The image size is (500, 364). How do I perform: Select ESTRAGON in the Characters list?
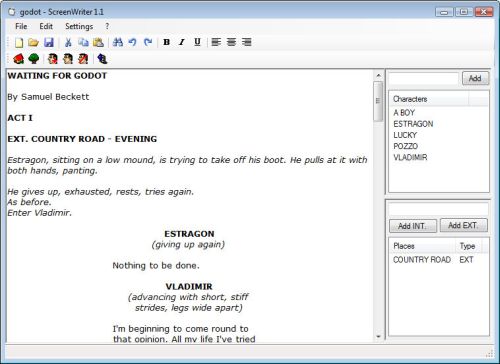tap(413, 124)
